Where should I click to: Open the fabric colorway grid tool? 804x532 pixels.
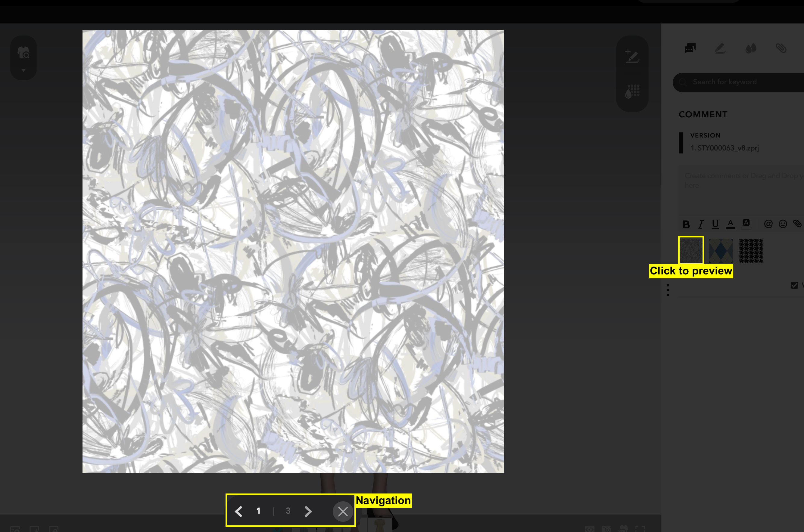point(632,91)
